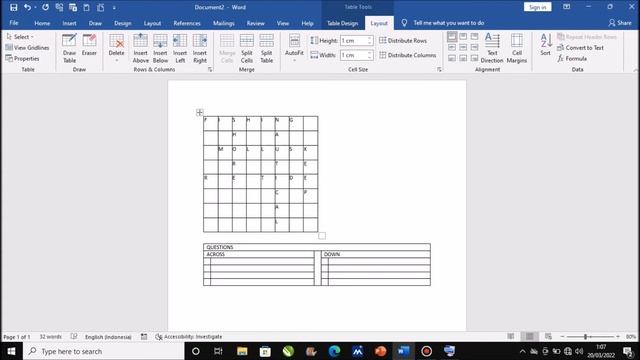Click Insert Right column icon
This screenshot has height=360, width=640.
click(200, 48)
